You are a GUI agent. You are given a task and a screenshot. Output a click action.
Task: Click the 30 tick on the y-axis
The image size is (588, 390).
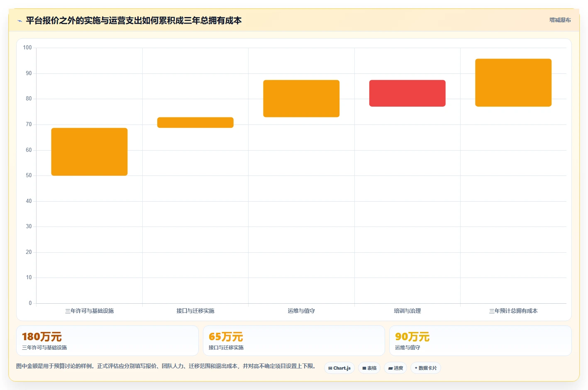[29, 227]
